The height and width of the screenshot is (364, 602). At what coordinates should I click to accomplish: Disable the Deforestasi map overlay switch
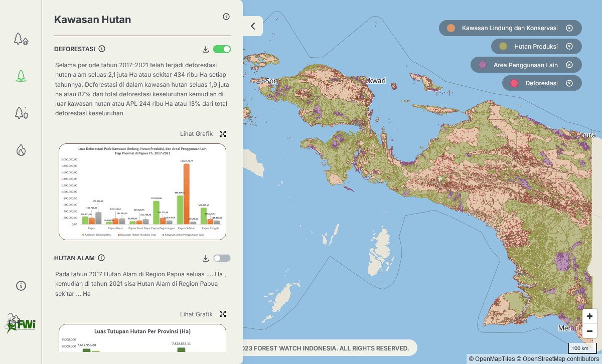(221, 49)
